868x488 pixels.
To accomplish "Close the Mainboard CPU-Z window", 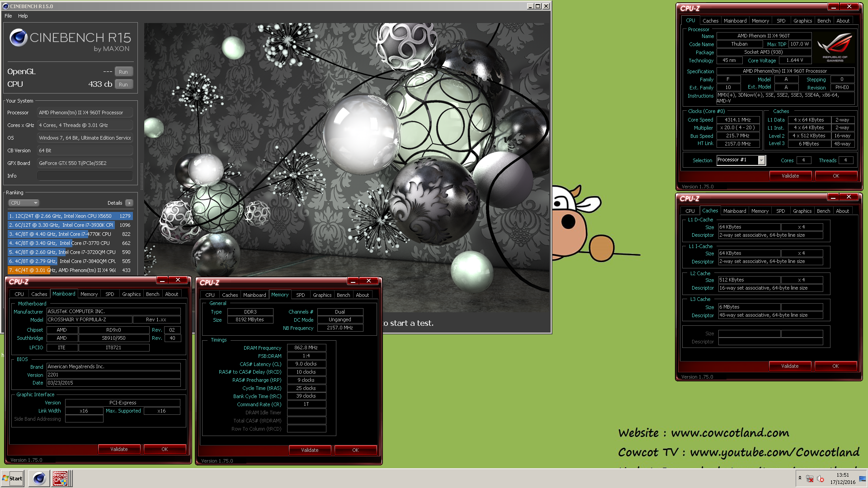I will pyautogui.click(x=178, y=280).
